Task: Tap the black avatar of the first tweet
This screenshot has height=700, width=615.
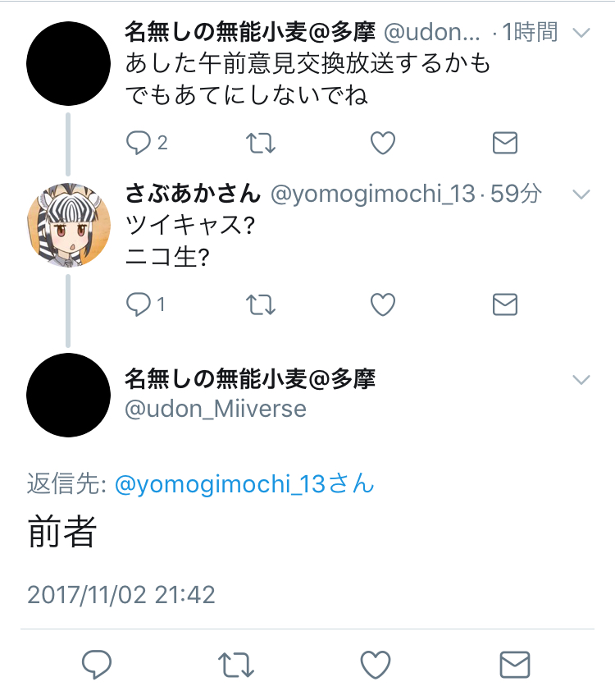Action: (x=68, y=63)
